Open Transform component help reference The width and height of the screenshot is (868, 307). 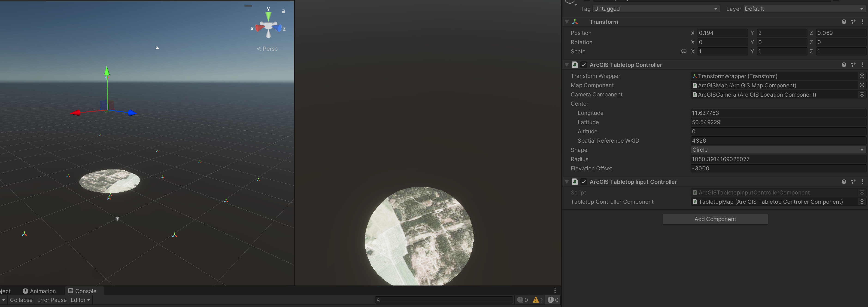[x=844, y=22]
